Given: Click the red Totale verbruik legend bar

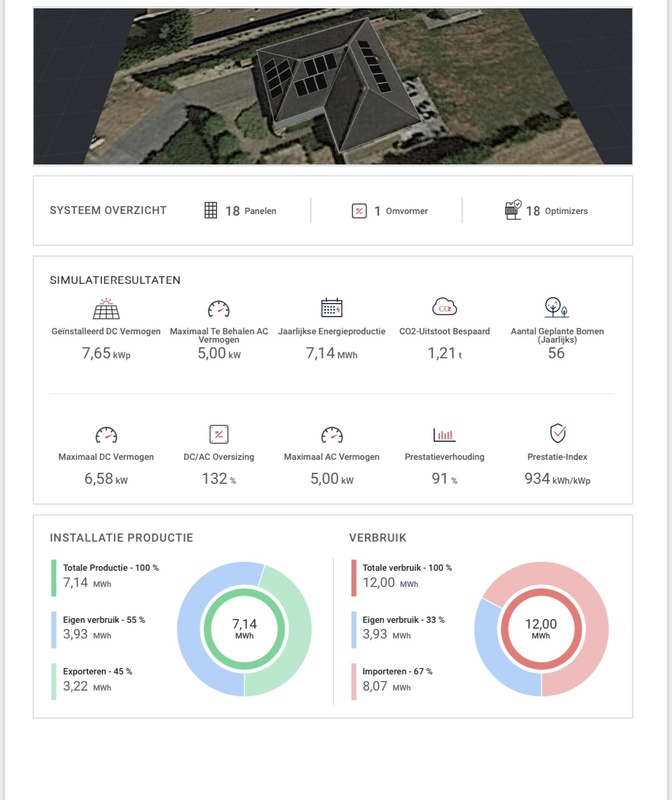Looking at the screenshot, I should coord(354,578).
